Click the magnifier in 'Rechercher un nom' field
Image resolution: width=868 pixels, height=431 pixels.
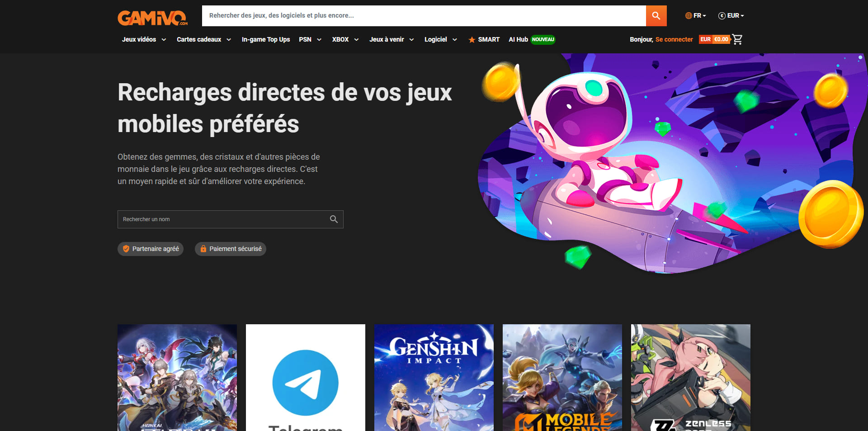click(334, 219)
